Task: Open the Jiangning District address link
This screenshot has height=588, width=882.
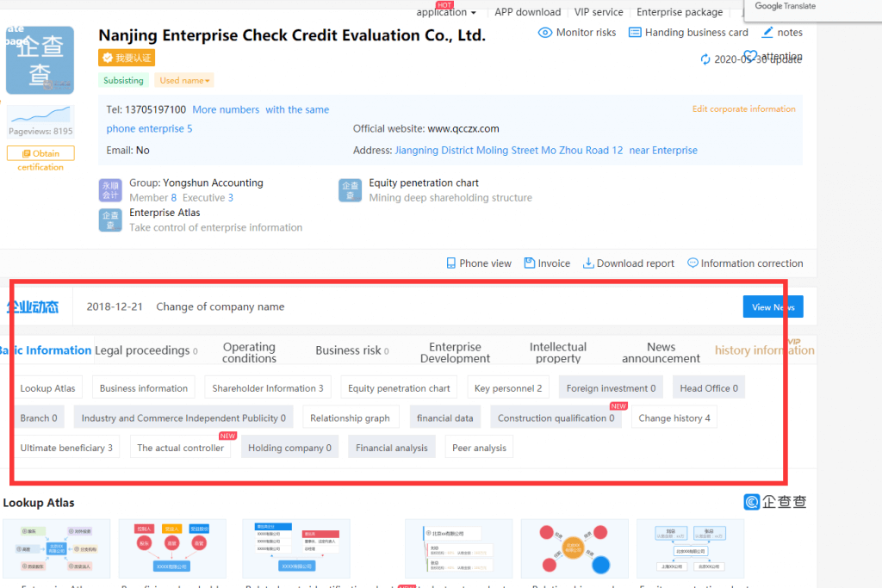Action: point(508,151)
